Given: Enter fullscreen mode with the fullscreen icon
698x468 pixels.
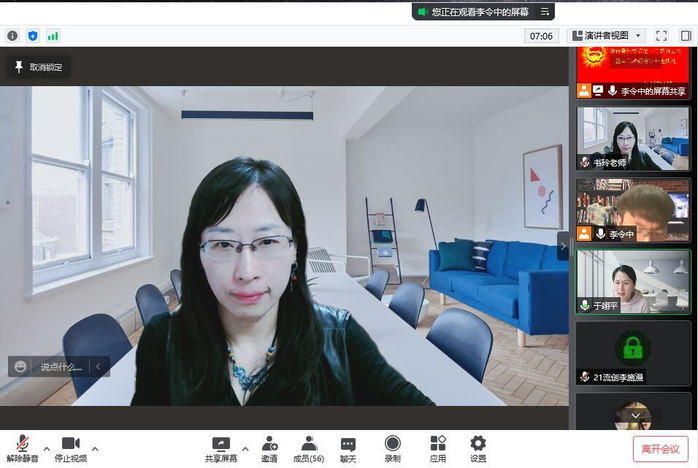Looking at the screenshot, I should [661, 35].
